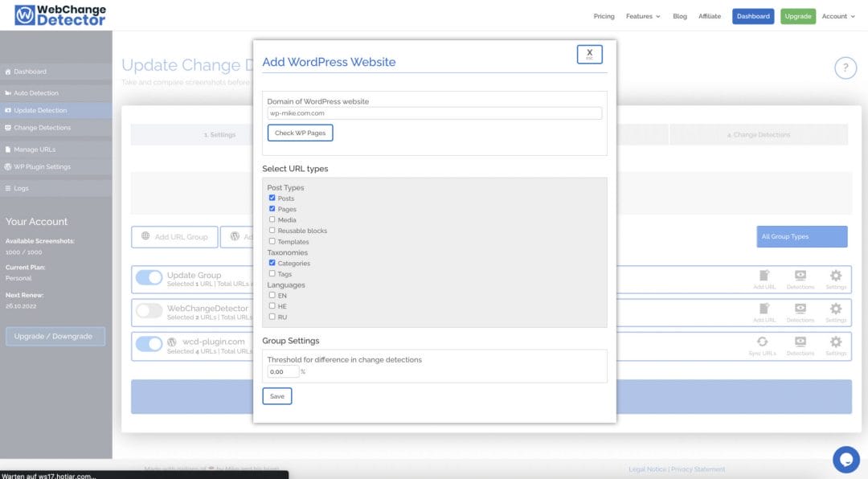The width and height of the screenshot is (868, 479).
Task: Expand the Features dropdown menu
Action: 643,16
